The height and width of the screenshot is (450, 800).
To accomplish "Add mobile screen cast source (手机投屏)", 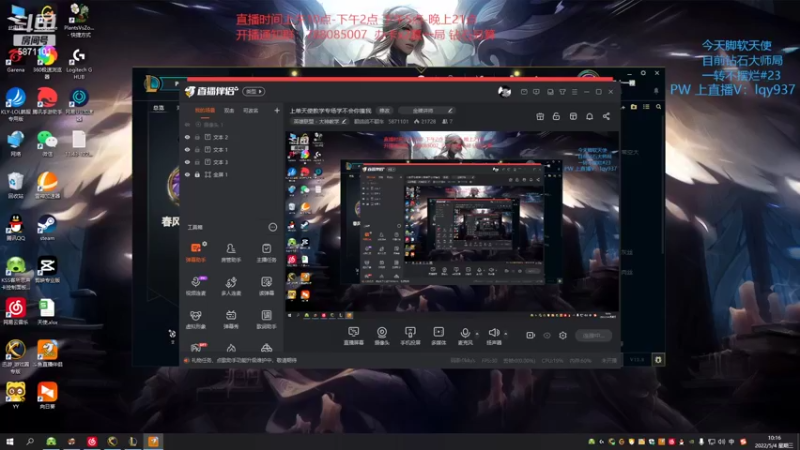I will 410,336.
